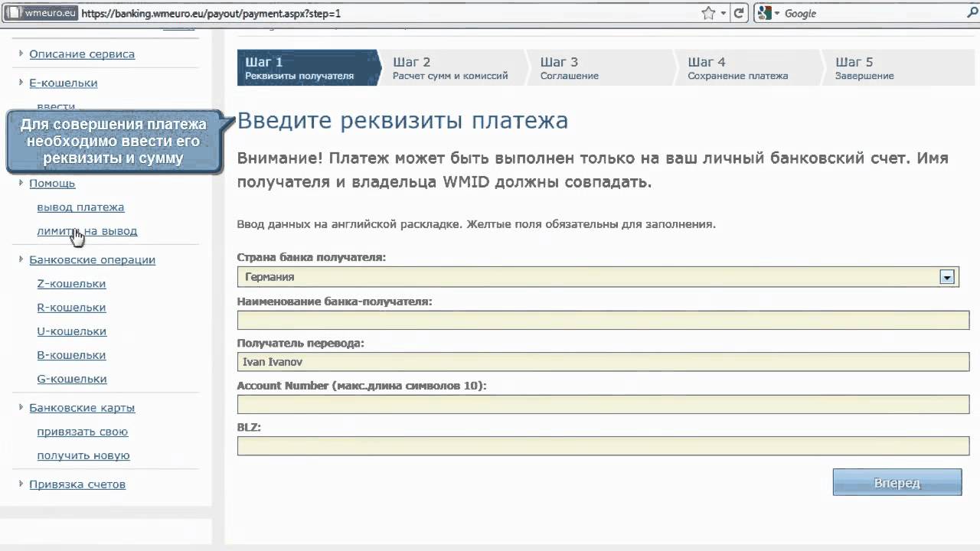
Task: Expand the arrow beside E-кошельки
Action: click(21, 83)
